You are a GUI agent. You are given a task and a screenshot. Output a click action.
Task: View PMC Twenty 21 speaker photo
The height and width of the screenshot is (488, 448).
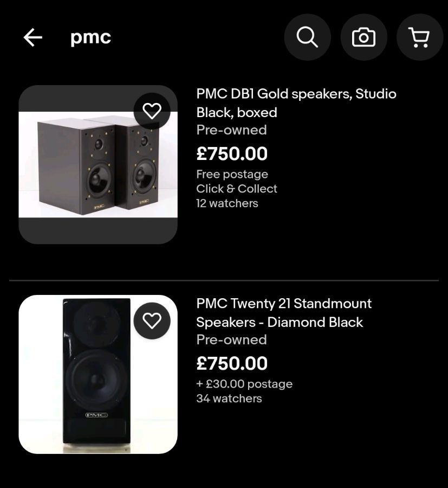pyautogui.click(x=98, y=374)
